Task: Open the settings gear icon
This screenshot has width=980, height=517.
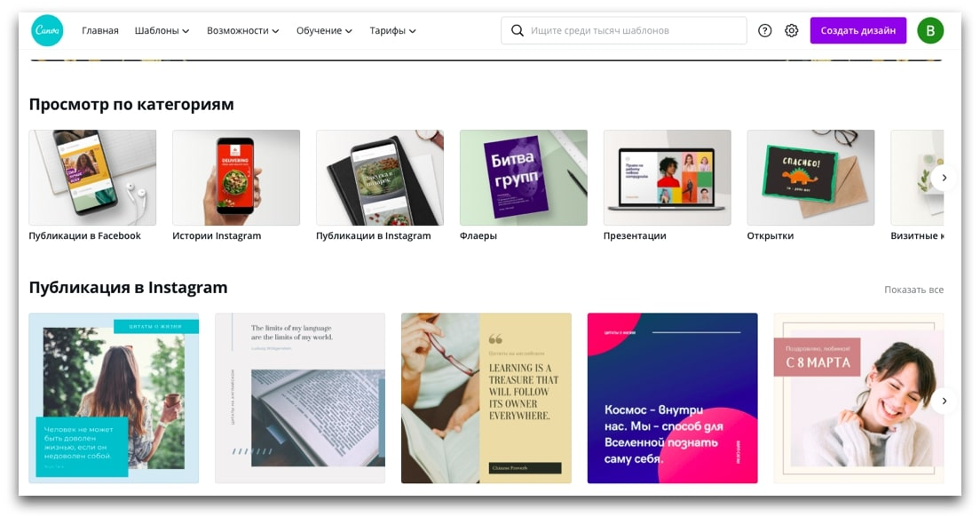Action: click(x=791, y=30)
